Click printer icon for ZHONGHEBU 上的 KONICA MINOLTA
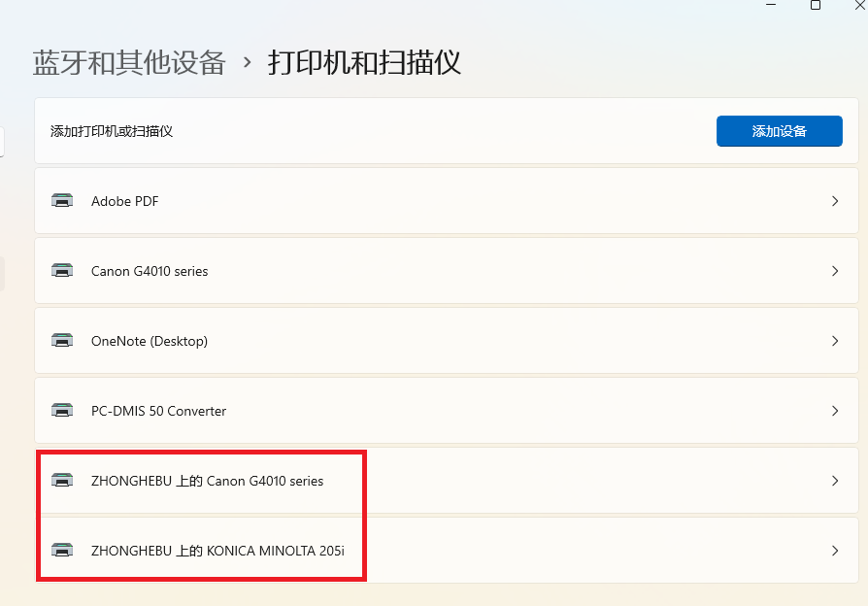868x606 pixels. point(62,550)
